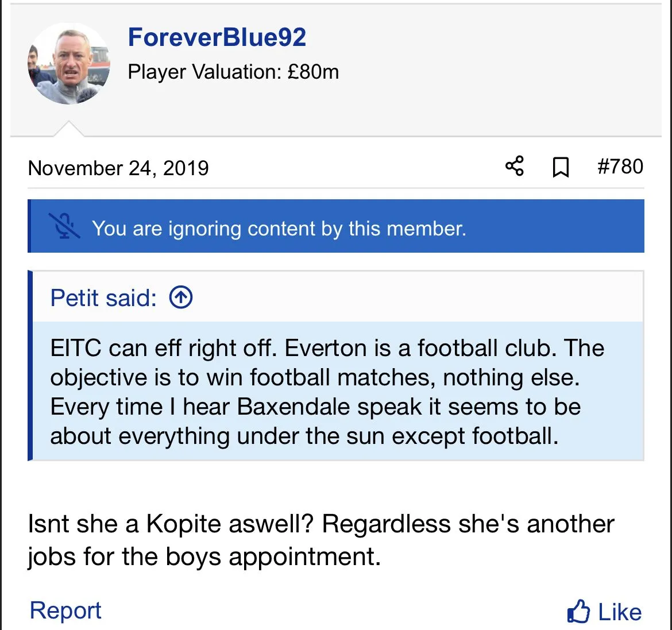Click the "jobs for the boys appointment" line
The height and width of the screenshot is (630, 672).
coord(204,556)
